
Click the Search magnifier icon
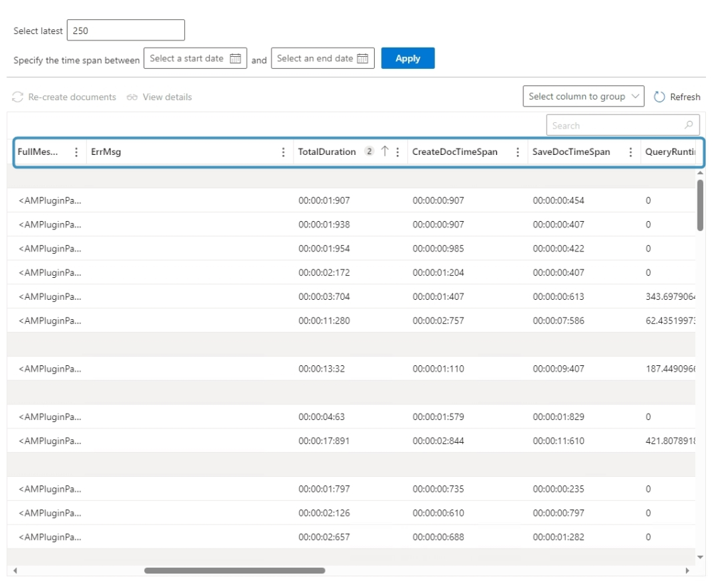click(688, 125)
